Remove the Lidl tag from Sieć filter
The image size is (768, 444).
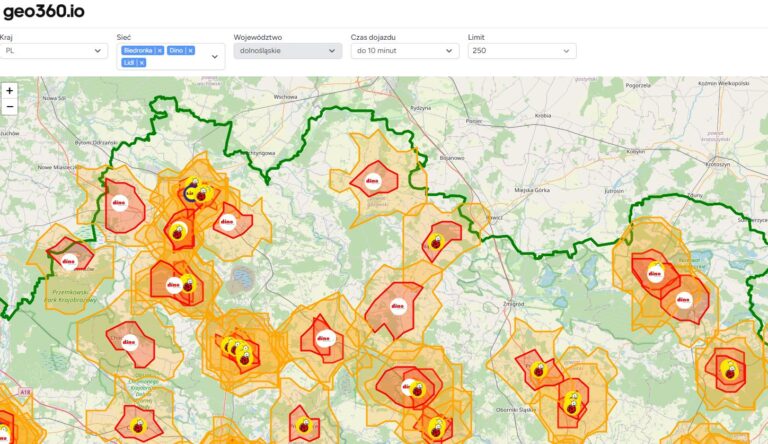click(x=141, y=63)
